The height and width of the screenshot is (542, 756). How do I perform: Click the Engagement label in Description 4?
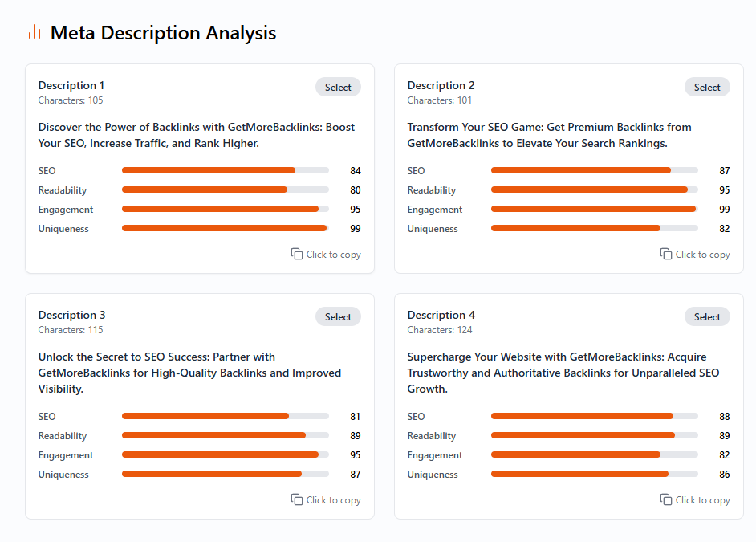[434, 455]
